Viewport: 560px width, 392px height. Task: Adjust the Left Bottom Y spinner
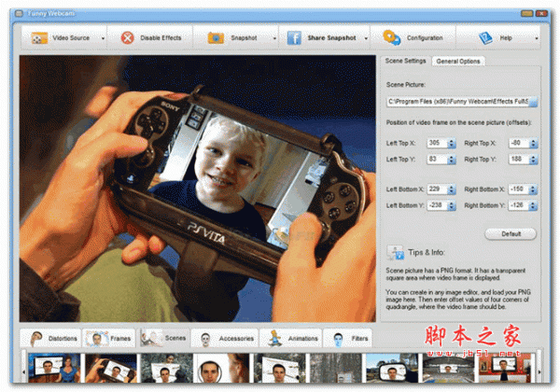452,205
